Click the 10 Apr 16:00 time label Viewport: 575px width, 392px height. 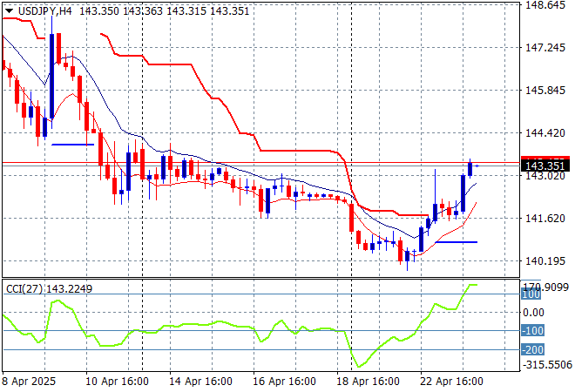[117, 382]
